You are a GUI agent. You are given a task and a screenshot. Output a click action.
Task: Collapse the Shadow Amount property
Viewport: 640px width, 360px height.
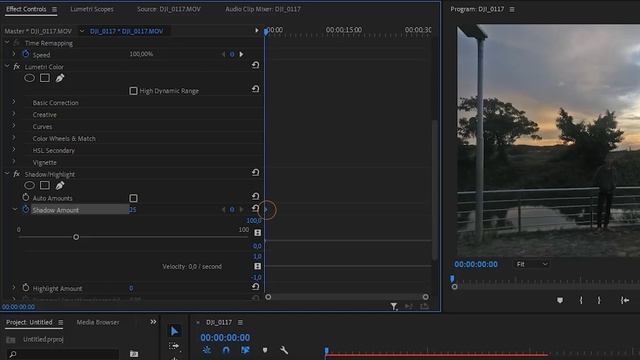[15, 209]
